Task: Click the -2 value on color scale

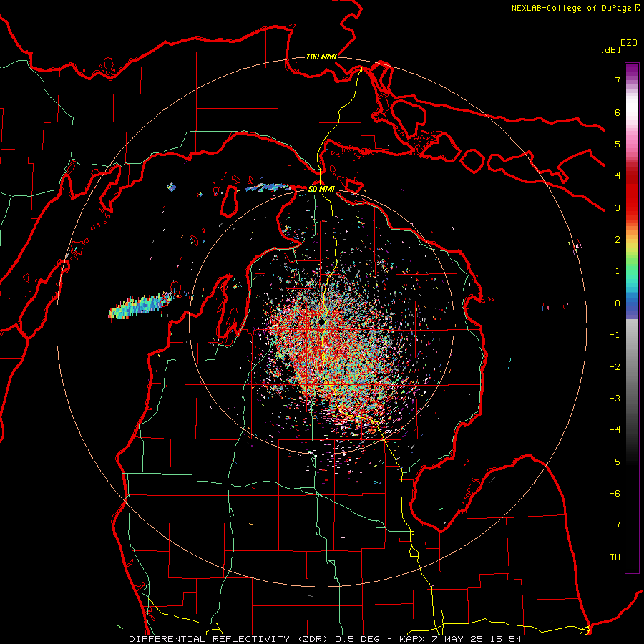Action: (x=615, y=367)
